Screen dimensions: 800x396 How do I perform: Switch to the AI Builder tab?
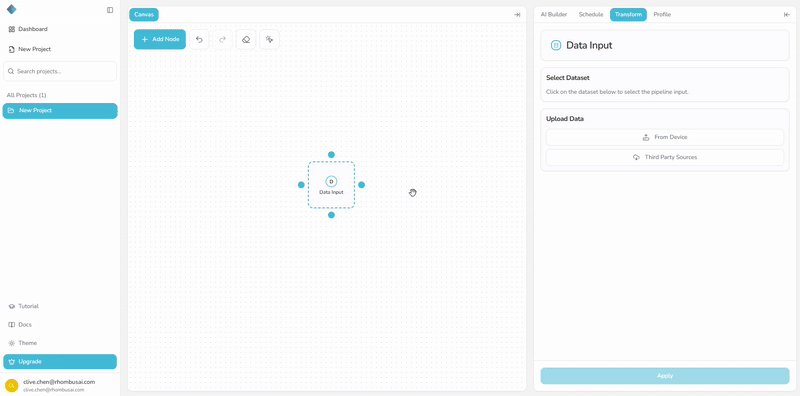point(554,15)
